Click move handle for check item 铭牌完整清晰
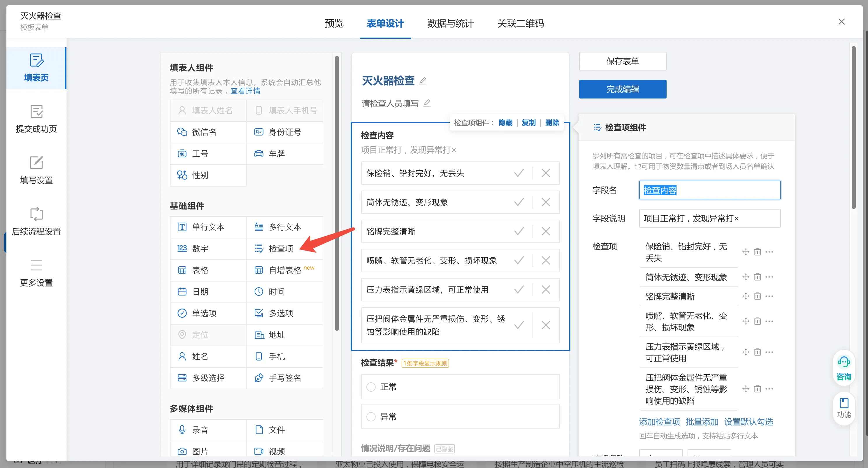The height and width of the screenshot is (468, 868). click(746, 296)
